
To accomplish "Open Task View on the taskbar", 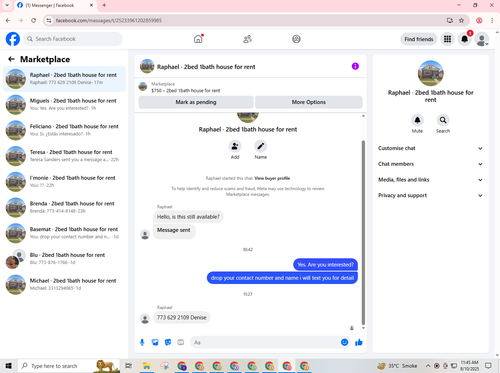I will tap(128, 366).
